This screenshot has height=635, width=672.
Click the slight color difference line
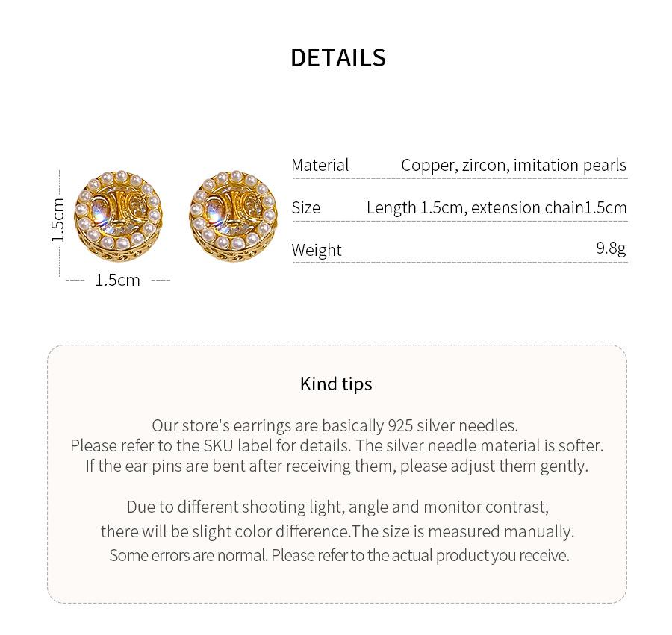(337, 531)
